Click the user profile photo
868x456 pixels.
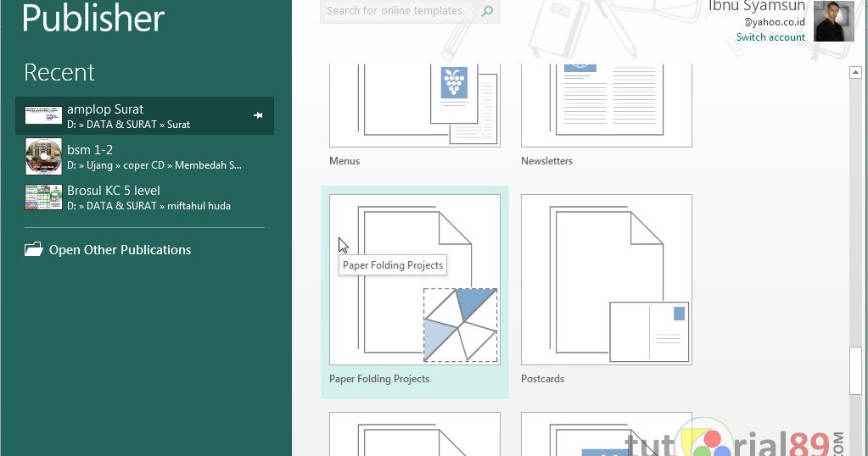click(x=834, y=21)
